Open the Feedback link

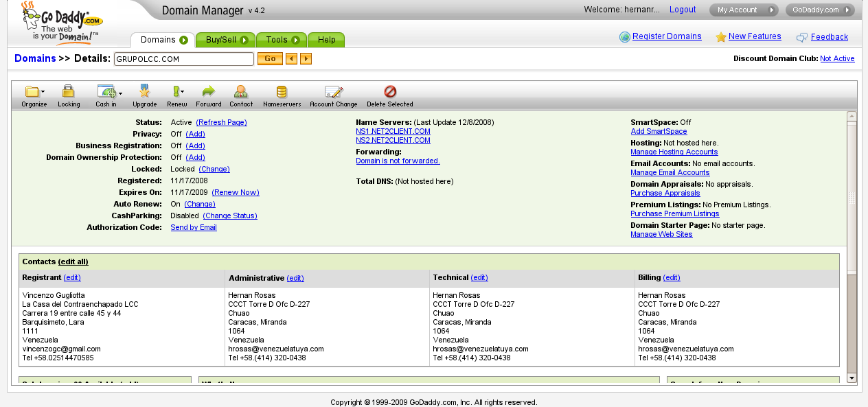[x=830, y=37]
